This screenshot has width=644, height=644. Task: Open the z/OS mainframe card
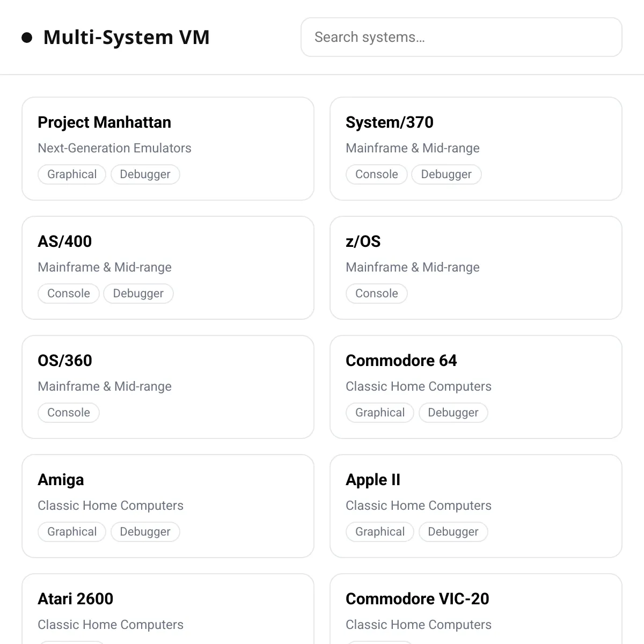475,267
